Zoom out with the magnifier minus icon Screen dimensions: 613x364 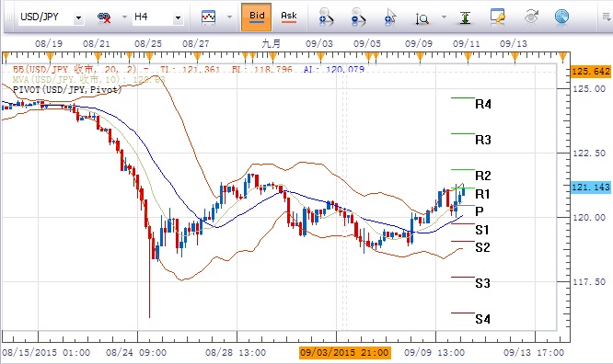point(358,17)
